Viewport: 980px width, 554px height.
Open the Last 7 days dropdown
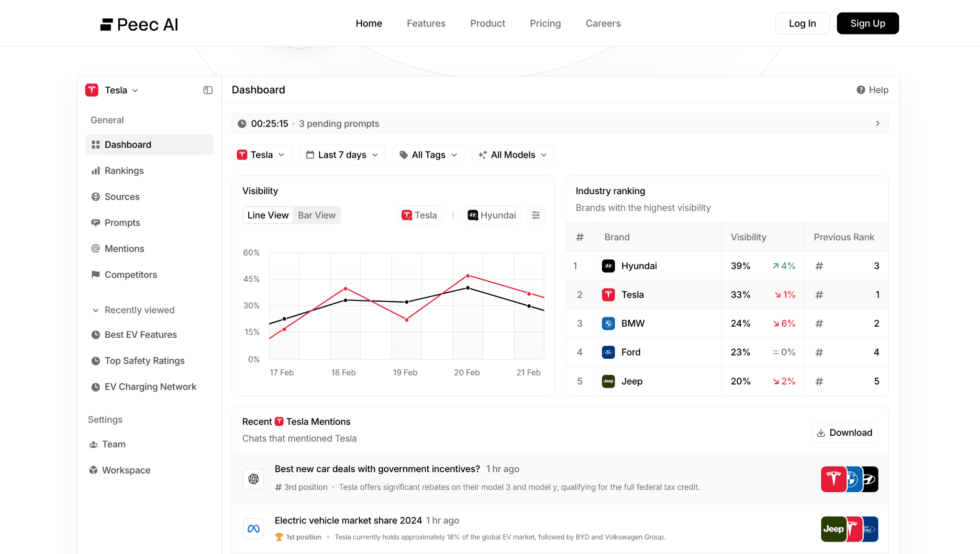342,155
